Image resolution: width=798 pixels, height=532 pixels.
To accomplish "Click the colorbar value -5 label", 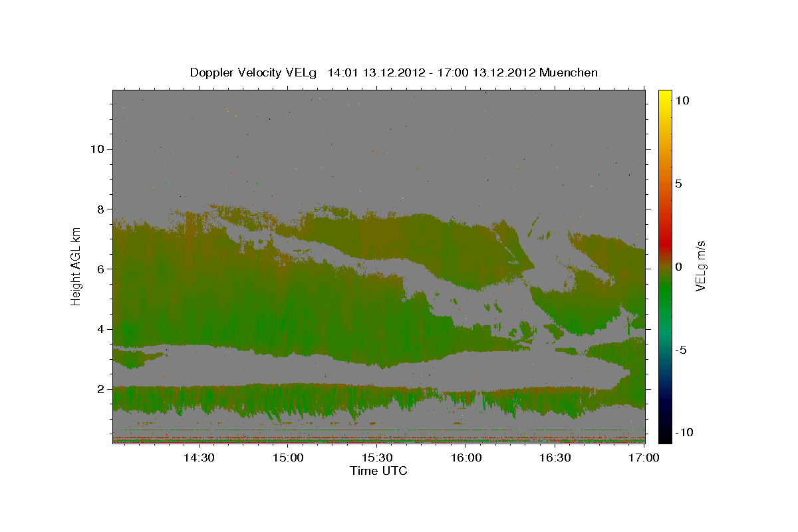I will click(682, 349).
